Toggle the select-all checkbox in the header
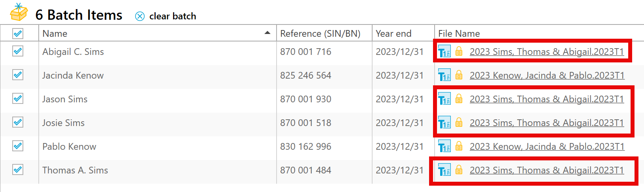 click(x=18, y=34)
